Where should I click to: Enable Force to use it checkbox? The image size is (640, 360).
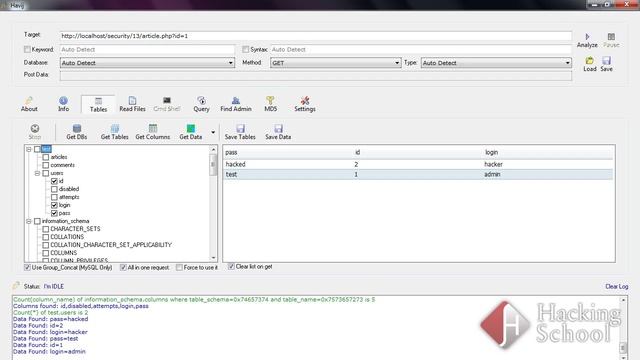click(x=179, y=267)
